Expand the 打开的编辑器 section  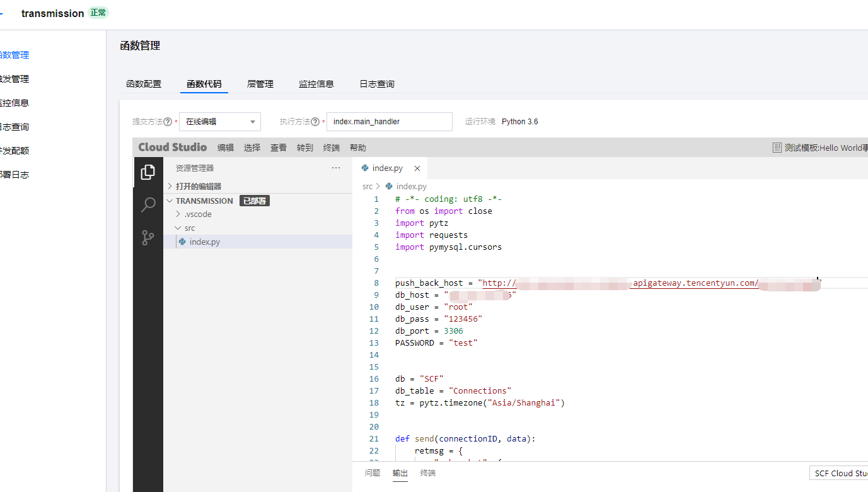click(258, 186)
